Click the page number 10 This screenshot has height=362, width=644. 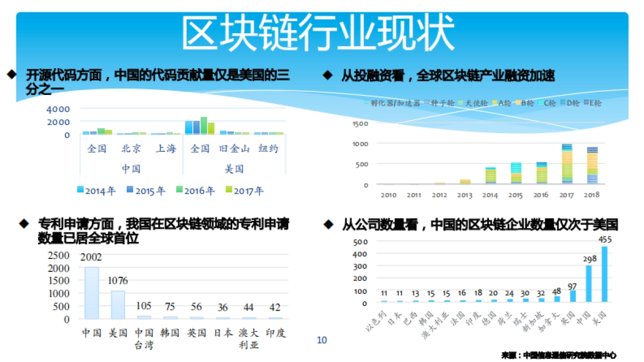(321, 339)
